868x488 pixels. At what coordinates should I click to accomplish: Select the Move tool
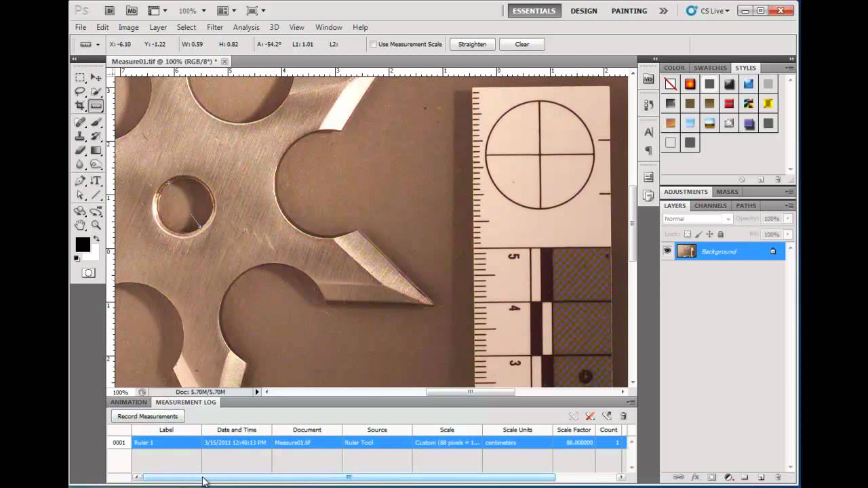coord(96,77)
